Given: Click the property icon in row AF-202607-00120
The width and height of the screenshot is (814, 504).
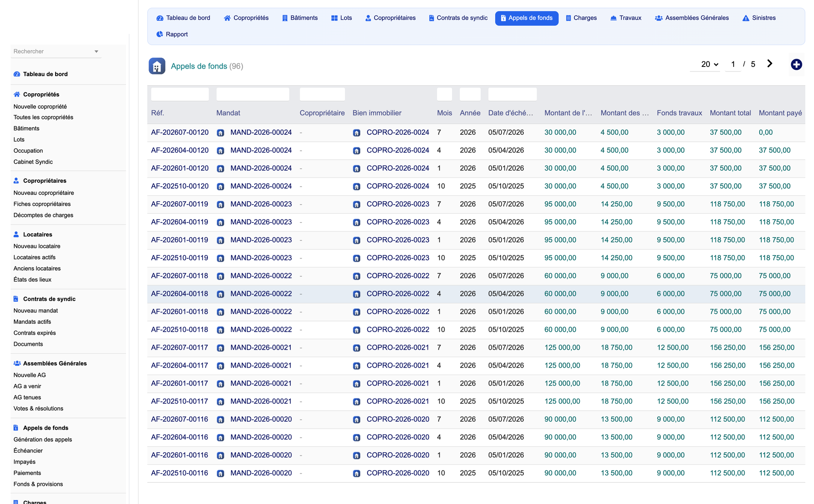Looking at the screenshot, I should [356, 133].
